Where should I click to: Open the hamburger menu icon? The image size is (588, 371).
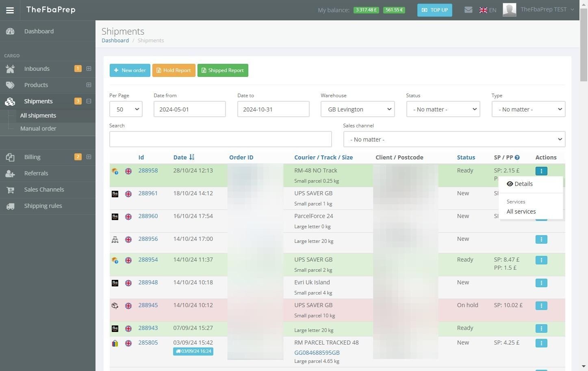coord(10,10)
